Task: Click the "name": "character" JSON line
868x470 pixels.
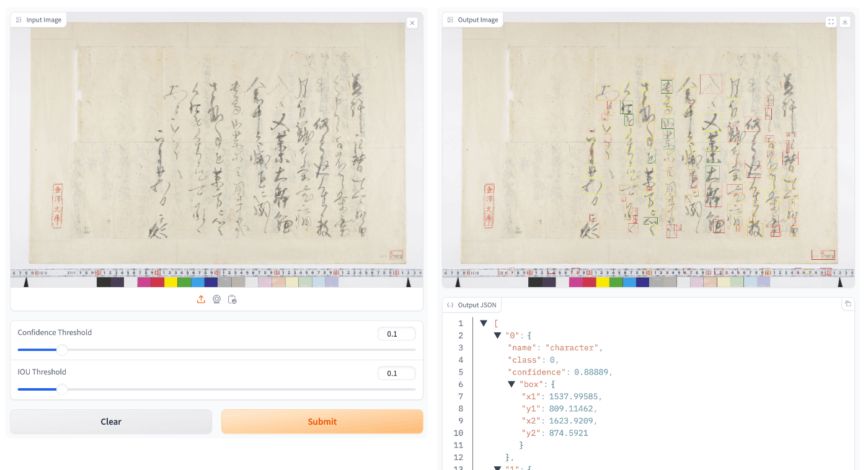Action: point(555,348)
